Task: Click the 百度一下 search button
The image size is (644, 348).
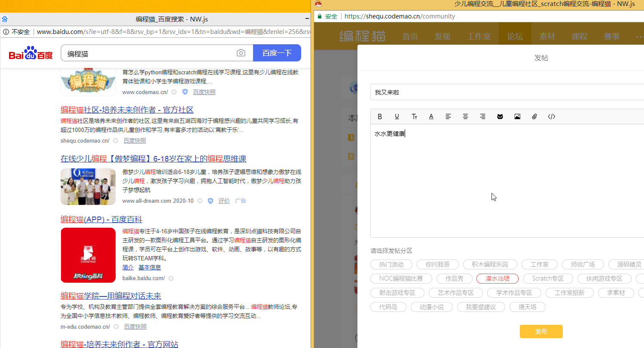Action: (x=277, y=53)
